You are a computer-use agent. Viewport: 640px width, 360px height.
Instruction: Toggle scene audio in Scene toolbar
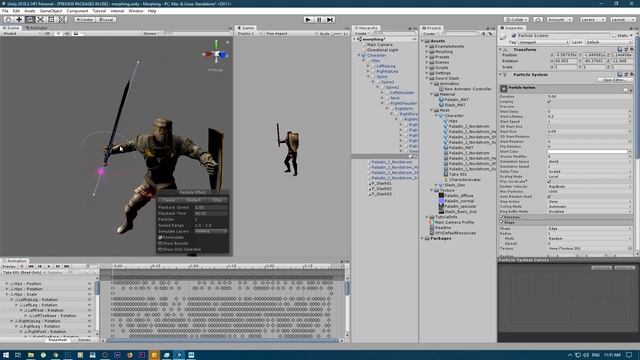[67, 33]
